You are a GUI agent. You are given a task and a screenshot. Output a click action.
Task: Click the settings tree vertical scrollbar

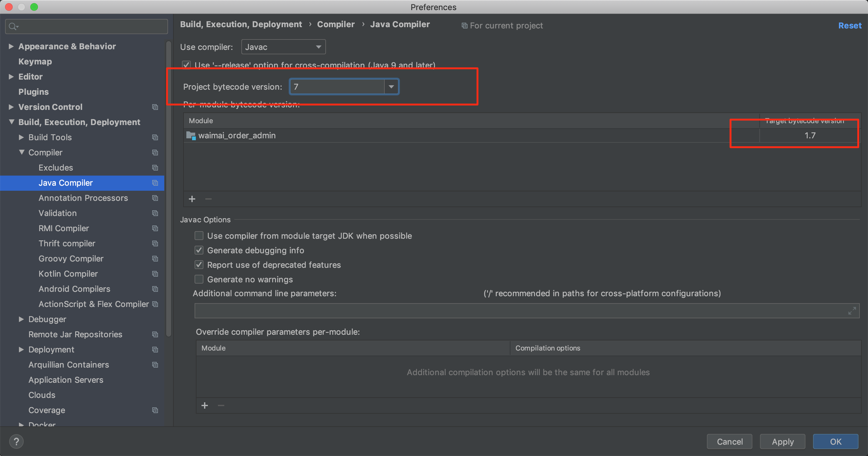tap(169, 189)
